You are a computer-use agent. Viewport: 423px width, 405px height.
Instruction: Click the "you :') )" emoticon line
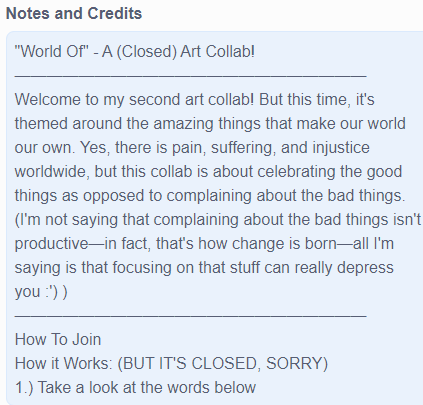(41, 292)
